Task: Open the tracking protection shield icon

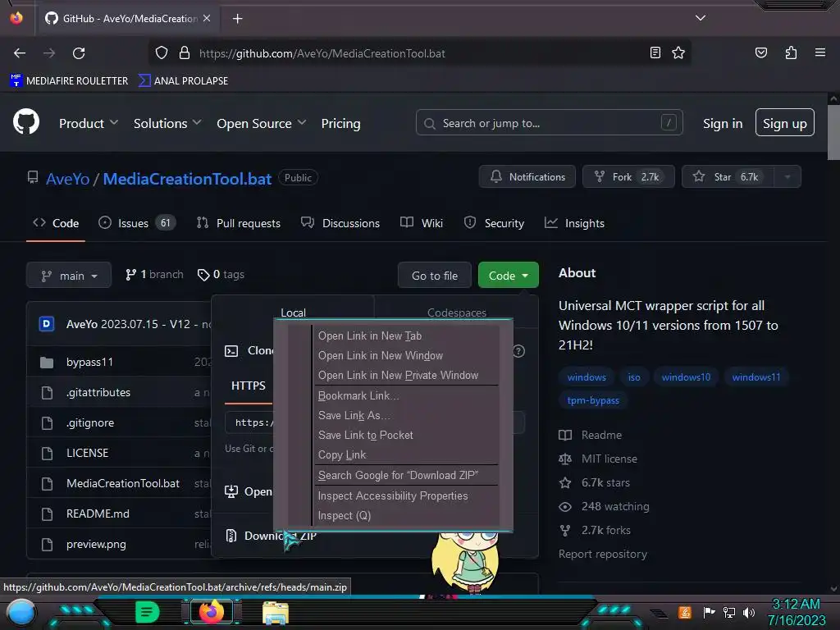Action: pyautogui.click(x=162, y=53)
